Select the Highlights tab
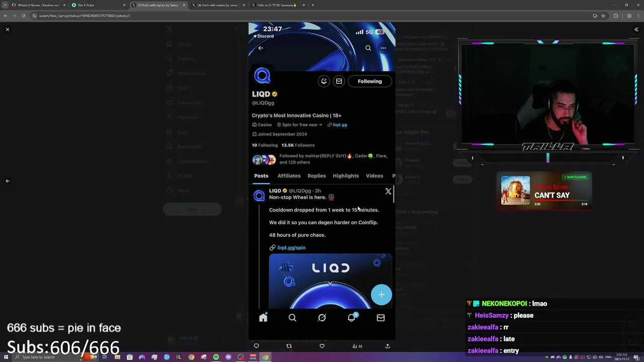 click(346, 176)
